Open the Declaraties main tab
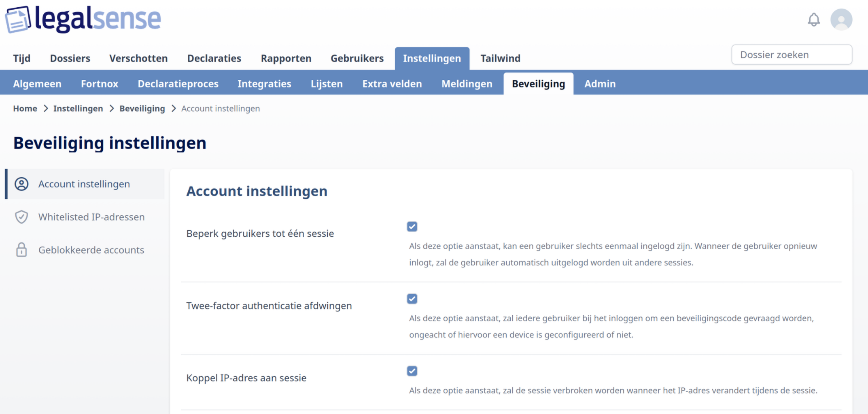The width and height of the screenshot is (868, 414). [214, 58]
